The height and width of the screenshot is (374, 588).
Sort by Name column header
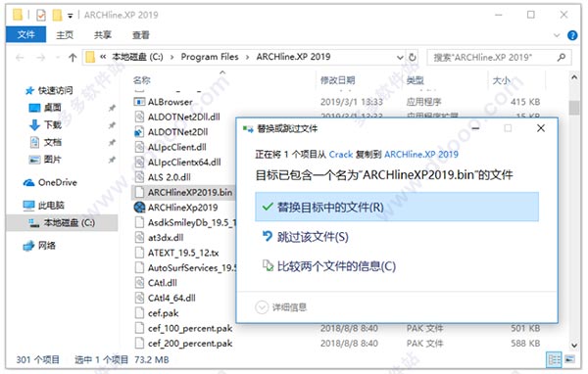tap(142, 80)
